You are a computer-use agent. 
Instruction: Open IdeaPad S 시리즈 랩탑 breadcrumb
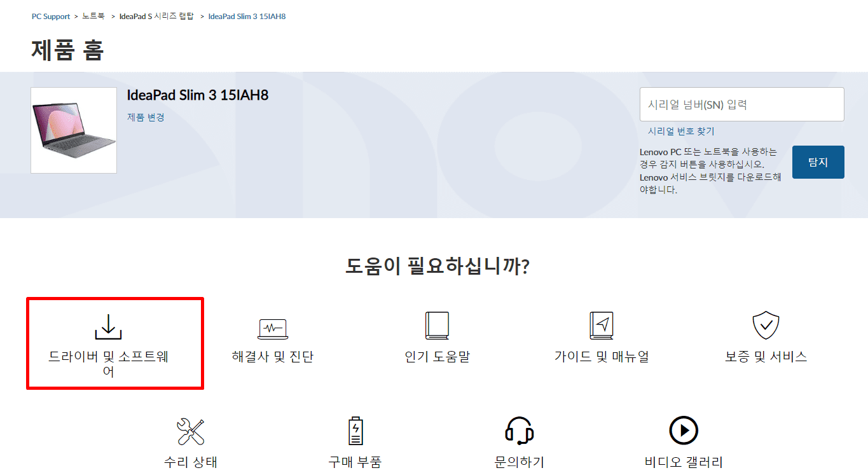pyautogui.click(x=156, y=17)
